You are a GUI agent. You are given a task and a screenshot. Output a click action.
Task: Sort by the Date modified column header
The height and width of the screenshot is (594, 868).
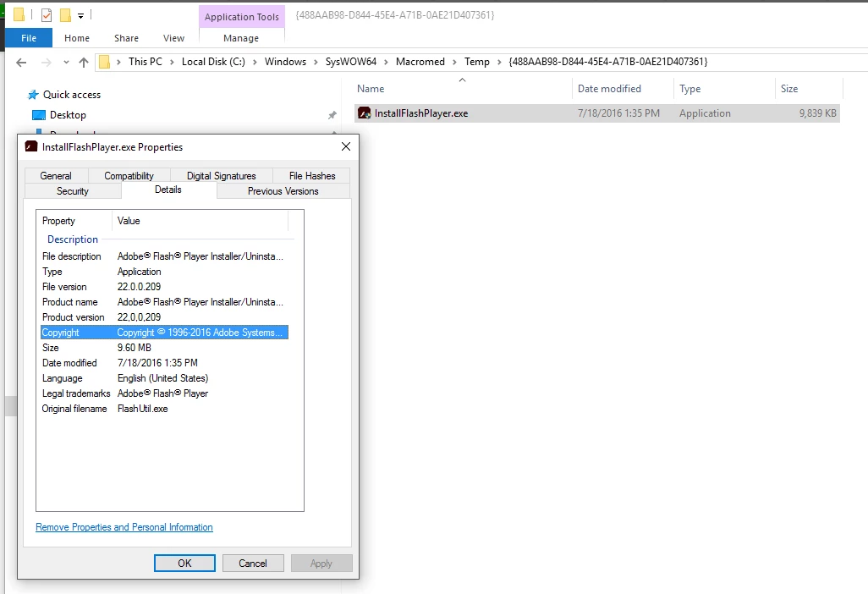click(609, 89)
